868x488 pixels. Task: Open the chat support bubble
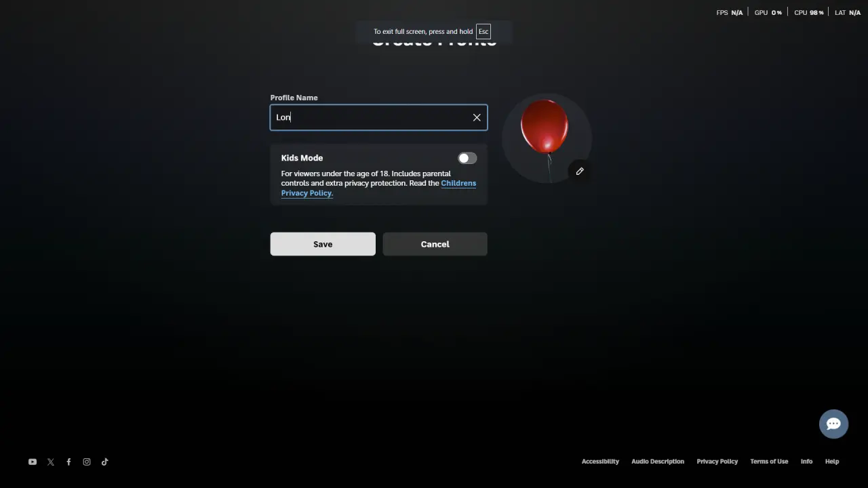(833, 424)
